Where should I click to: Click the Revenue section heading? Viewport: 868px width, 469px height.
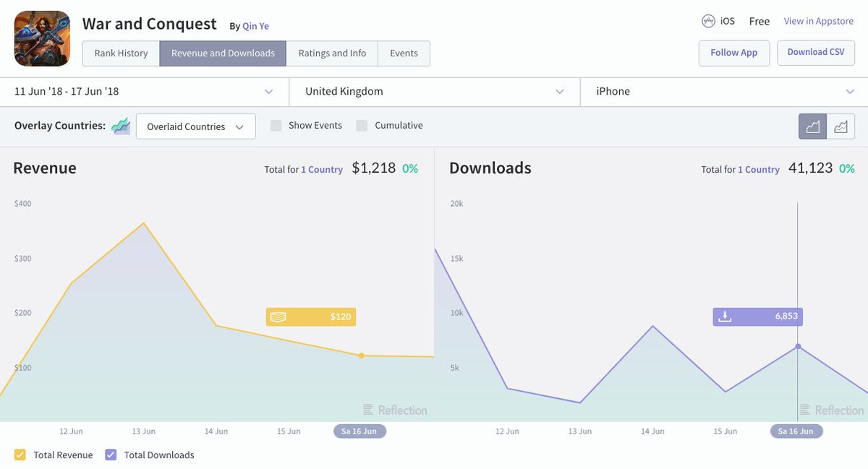[45, 168]
